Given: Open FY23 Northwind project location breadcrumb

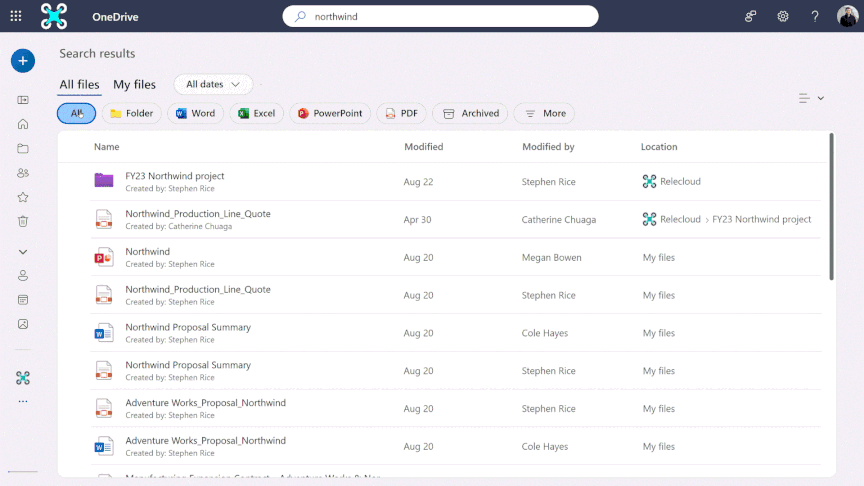Looking at the screenshot, I should pyautogui.click(x=762, y=219).
